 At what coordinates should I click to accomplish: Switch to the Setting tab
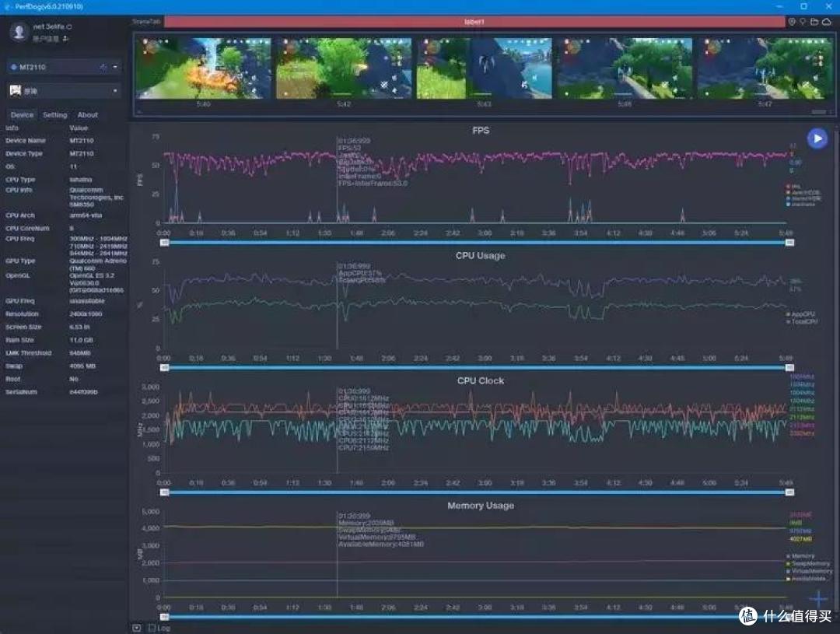[55, 114]
